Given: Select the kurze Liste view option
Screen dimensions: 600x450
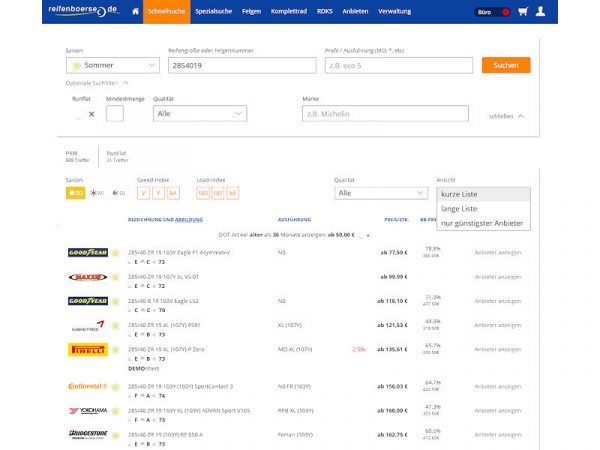Looking at the screenshot, I should 483,194.
